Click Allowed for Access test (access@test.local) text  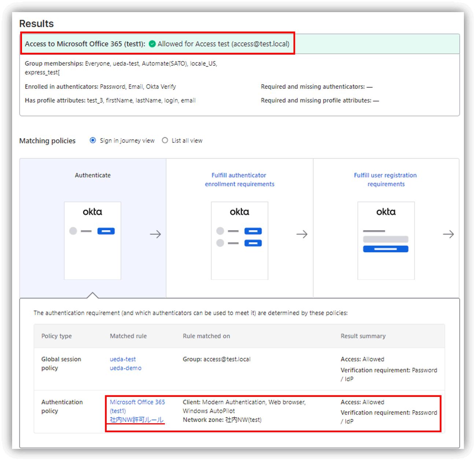click(224, 44)
